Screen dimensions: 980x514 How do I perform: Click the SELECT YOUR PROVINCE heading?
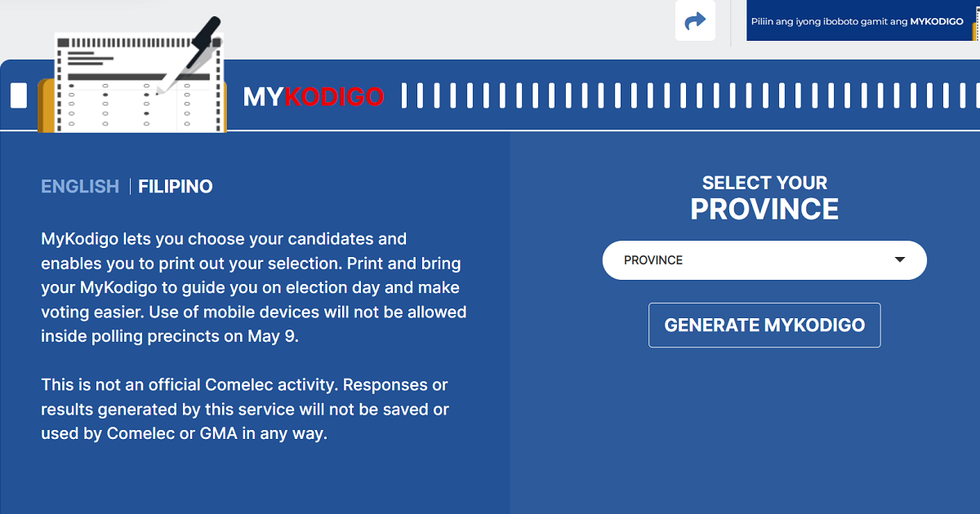pyautogui.click(x=764, y=198)
